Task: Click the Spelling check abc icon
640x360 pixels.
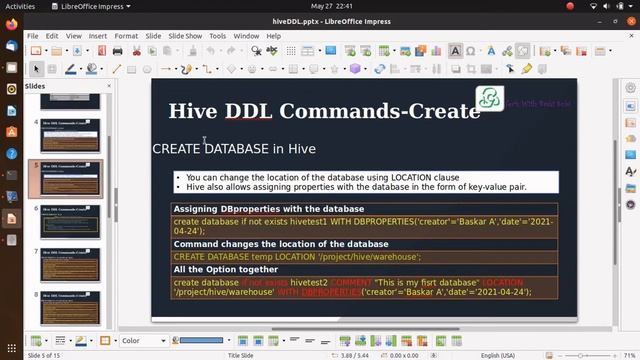Action: tap(272, 51)
